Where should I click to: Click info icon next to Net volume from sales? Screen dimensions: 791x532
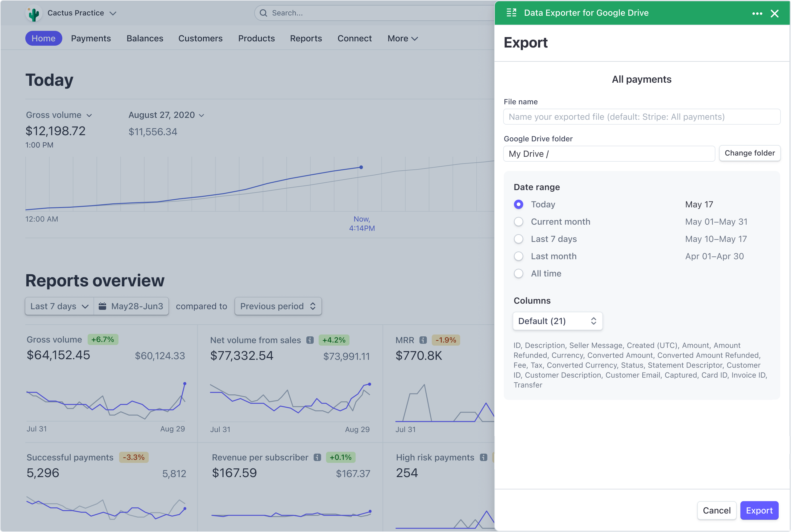pos(310,340)
